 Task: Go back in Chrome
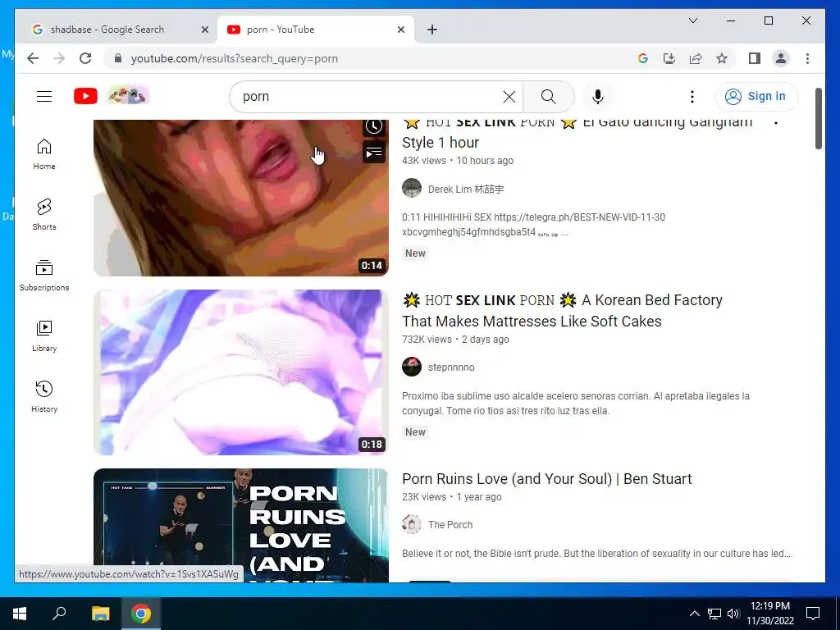tap(33, 58)
